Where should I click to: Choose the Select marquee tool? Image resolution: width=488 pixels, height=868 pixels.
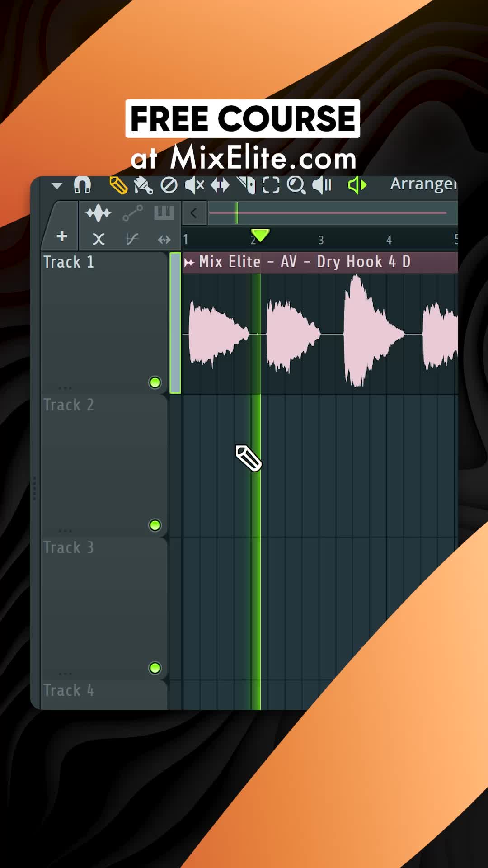pyautogui.click(x=271, y=185)
